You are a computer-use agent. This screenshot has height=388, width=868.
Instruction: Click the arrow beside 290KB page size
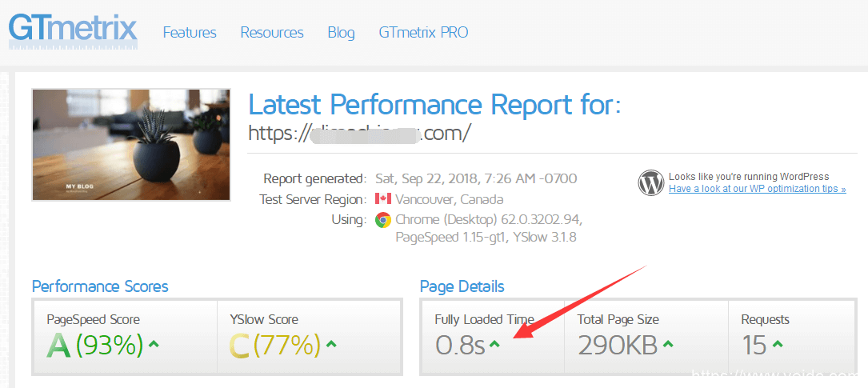click(x=668, y=345)
